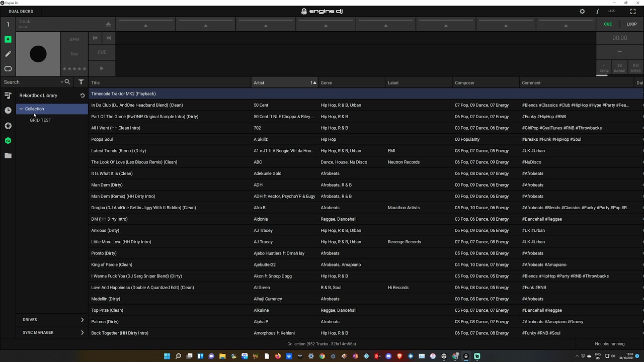Click the artist name Adekunle Gold
The image size is (644, 362).
(267, 173)
